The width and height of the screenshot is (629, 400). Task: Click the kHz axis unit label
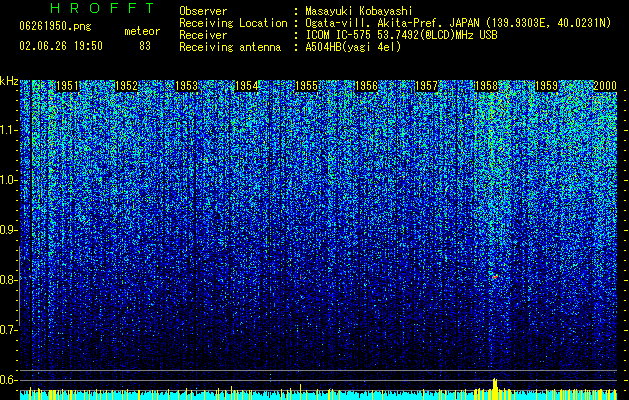[9, 81]
